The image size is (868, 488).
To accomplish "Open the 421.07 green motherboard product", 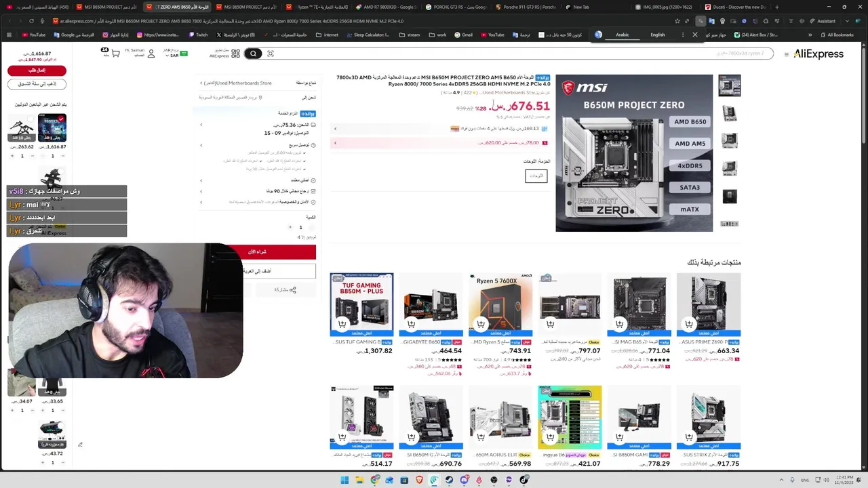I will pyautogui.click(x=570, y=418).
